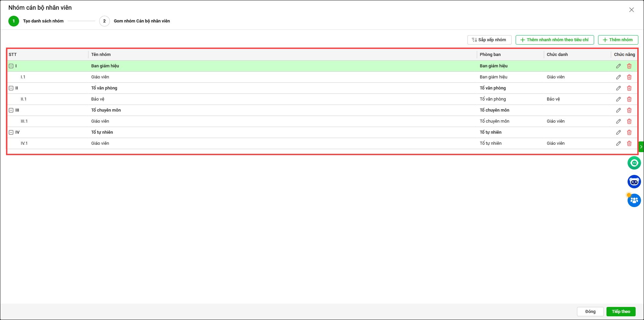644x320 pixels.
Task: Open the community people icon
Action: tap(634, 200)
